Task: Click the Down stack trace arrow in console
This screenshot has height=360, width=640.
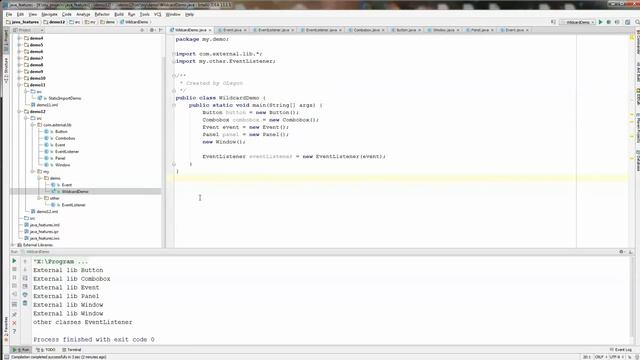Action: click(25, 269)
